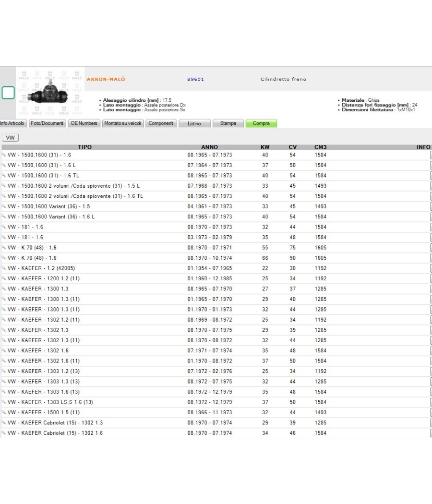Viewport: 432px width, 504px height.
Task: Click the CV column header
Action: [x=292, y=147]
